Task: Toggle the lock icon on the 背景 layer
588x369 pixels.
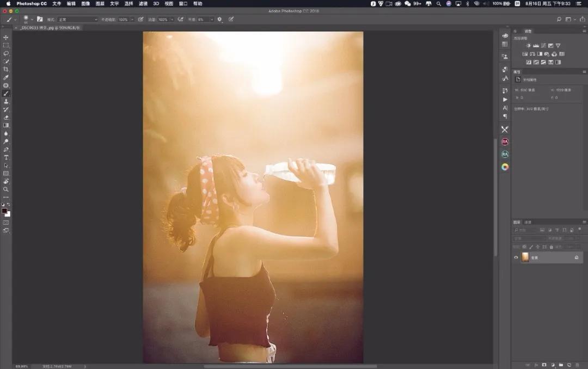Action: (x=577, y=257)
